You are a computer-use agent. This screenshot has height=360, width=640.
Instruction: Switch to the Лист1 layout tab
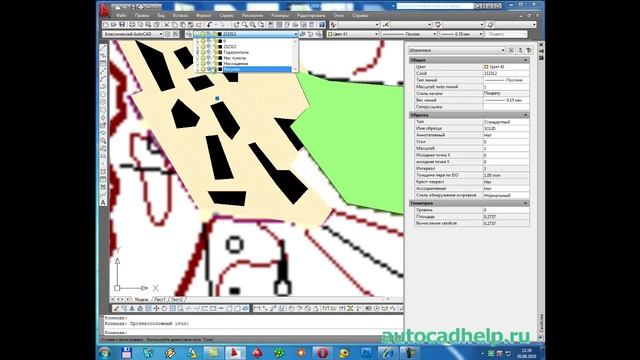[160, 300]
